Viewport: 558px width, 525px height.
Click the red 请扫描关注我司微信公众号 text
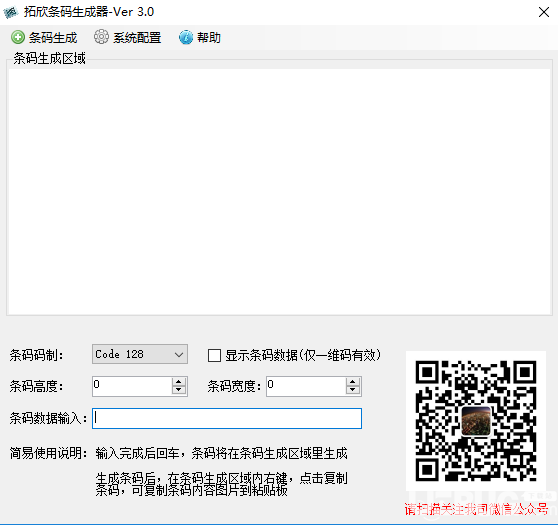click(x=476, y=509)
